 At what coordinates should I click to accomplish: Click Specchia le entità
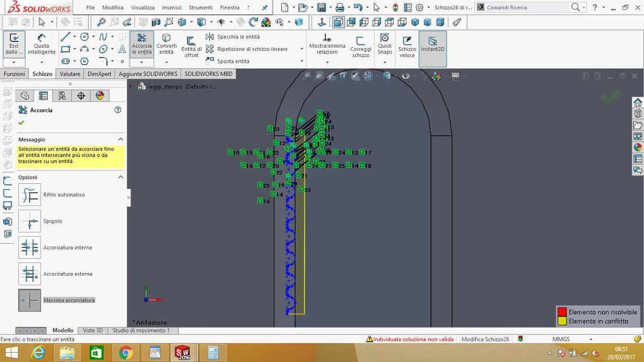tap(232, 37)
